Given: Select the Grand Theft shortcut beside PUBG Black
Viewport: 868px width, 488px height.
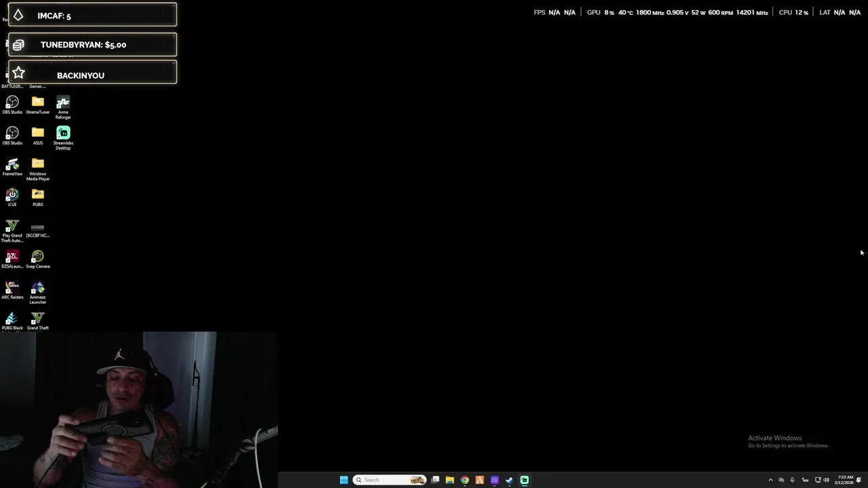Looking at the screenshot, I should coord(38,321).
